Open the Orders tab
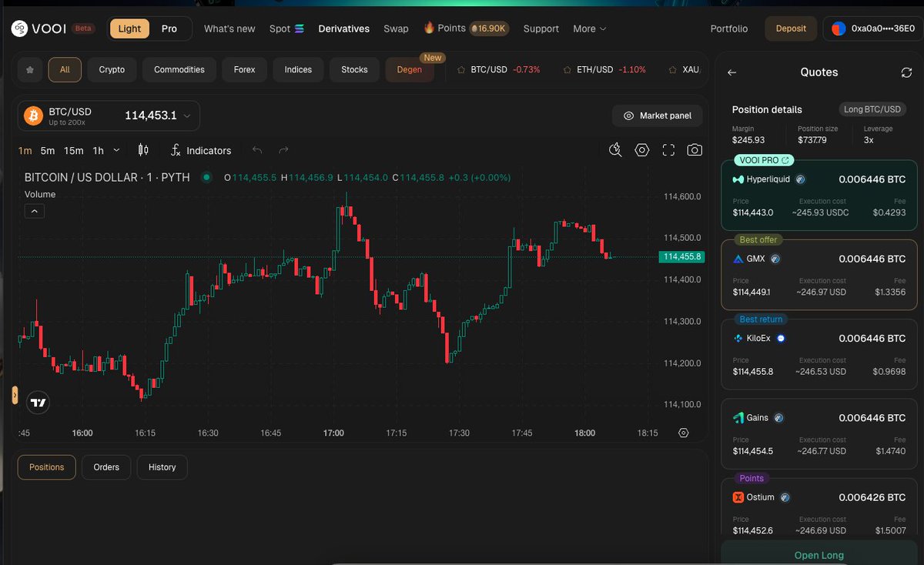This screenshot has height=565, width=924. tap(106, 467)
